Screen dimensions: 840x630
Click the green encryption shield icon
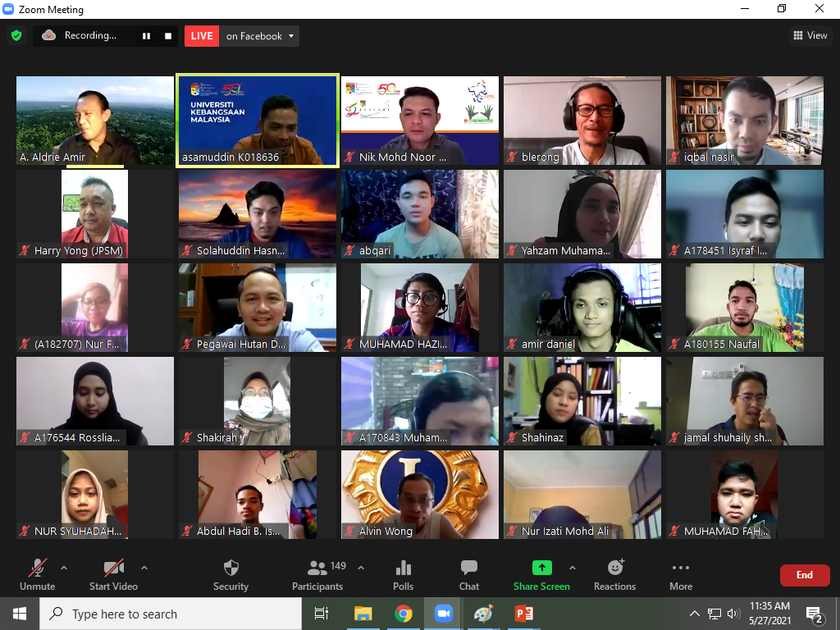(x=16, y=36)
